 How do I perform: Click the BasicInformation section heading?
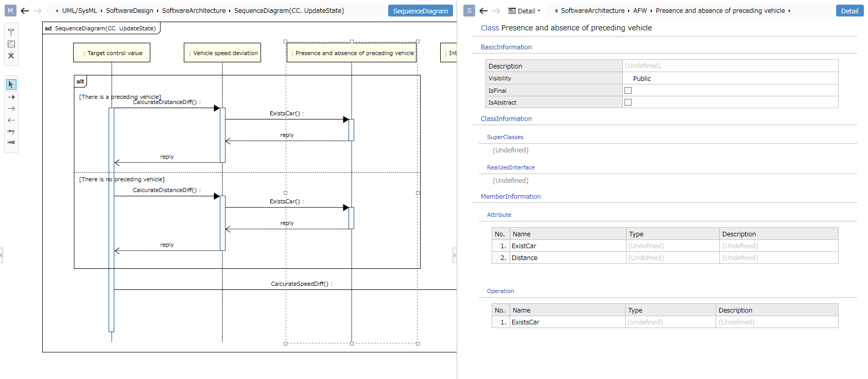pyautogui.click(x=506, y=47)
